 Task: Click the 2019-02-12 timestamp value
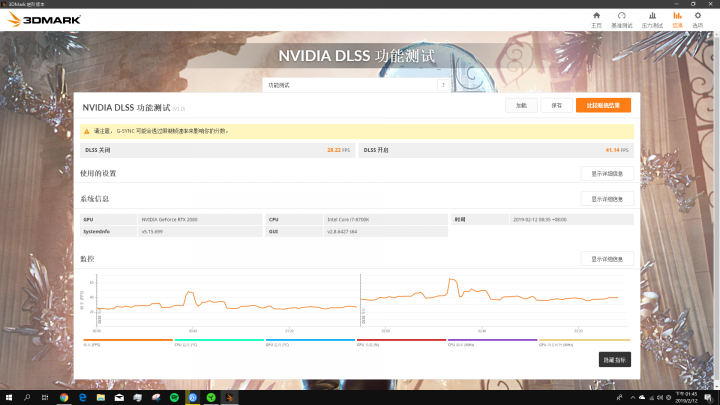point(540,219)
